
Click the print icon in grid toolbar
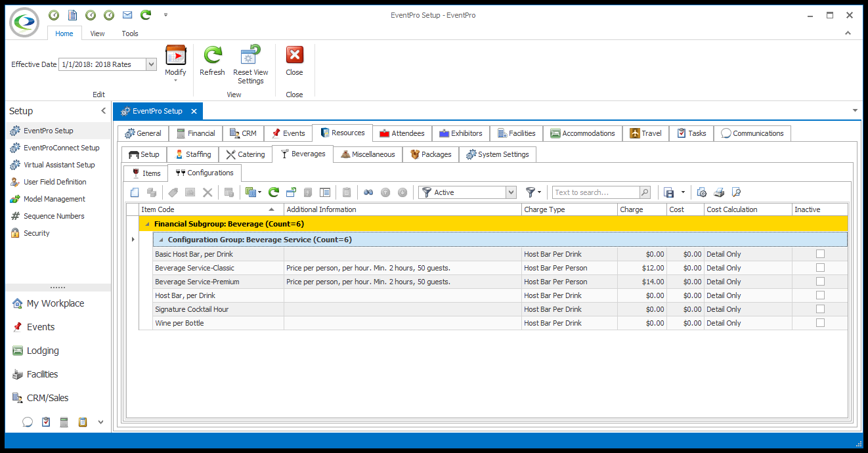(x=719, y=192)
